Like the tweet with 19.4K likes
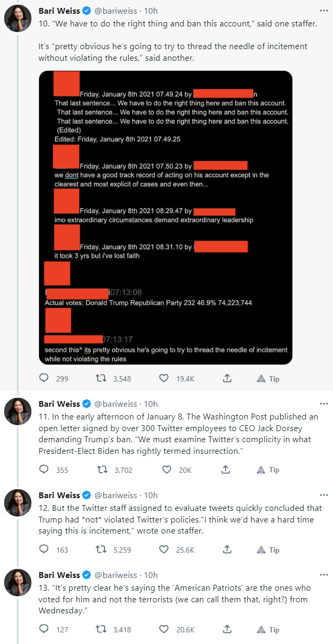 coord(164,378)
